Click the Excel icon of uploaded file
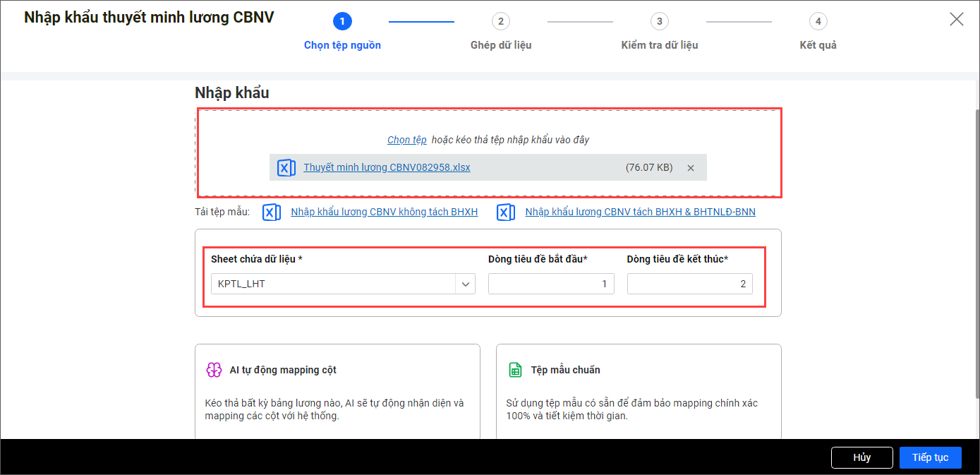980x475 pixels. click(x=286, y=168)
